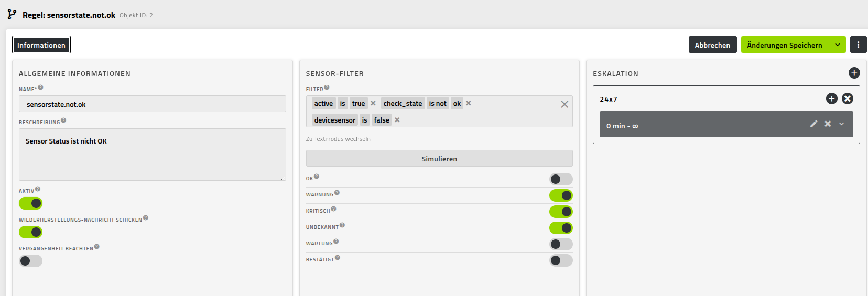The image size is (868, 296).
Task: Open the dropdown next to Änderungen Speichern
Action: [x=838, y=45]
